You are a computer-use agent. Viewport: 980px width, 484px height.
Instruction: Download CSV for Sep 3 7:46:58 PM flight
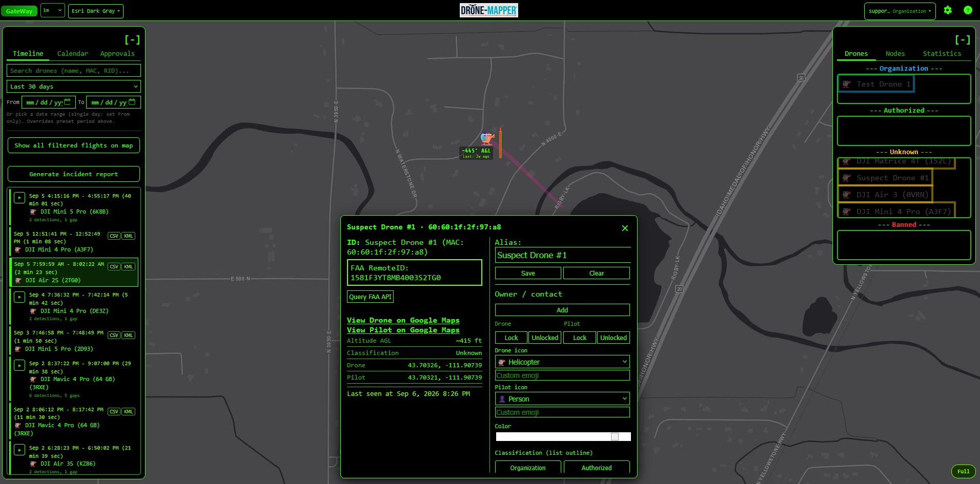click(114, 335)
